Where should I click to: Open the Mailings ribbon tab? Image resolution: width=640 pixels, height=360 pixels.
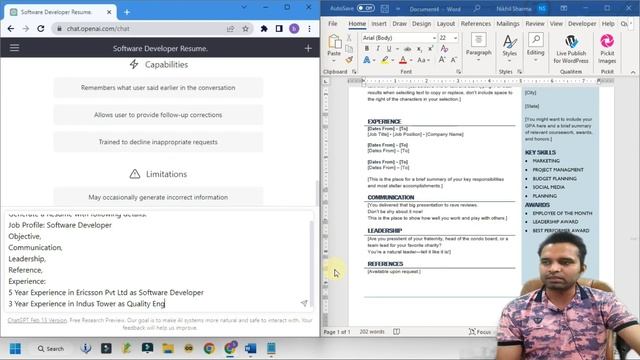click(508, 24)
